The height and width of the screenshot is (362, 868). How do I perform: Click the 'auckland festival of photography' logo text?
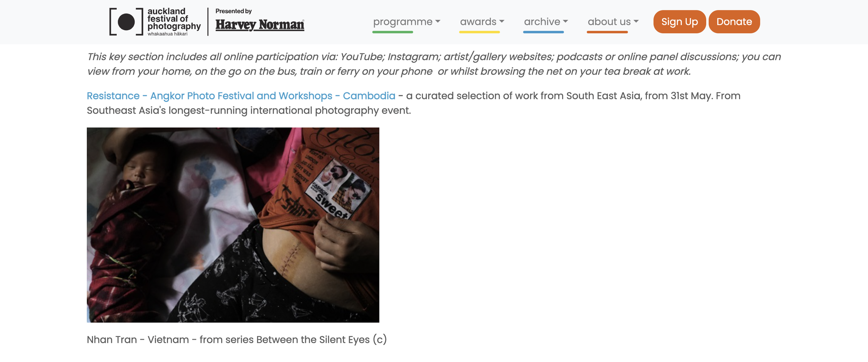(174, 19)
